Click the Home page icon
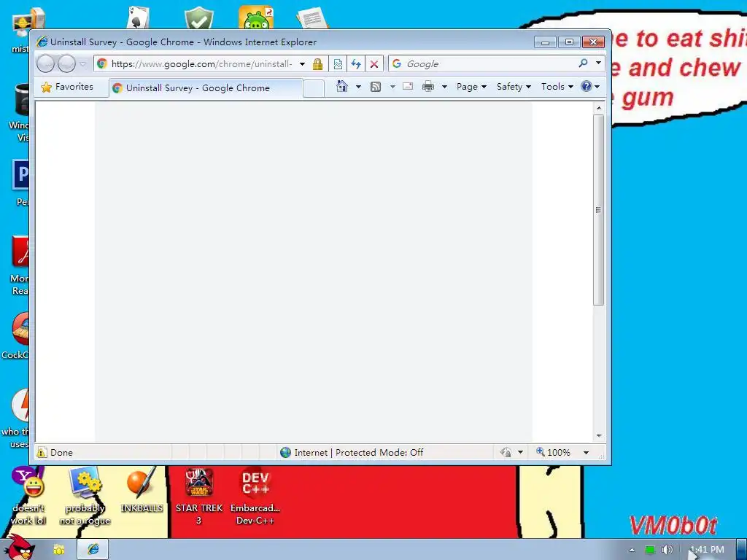 (x=342, y=86)
